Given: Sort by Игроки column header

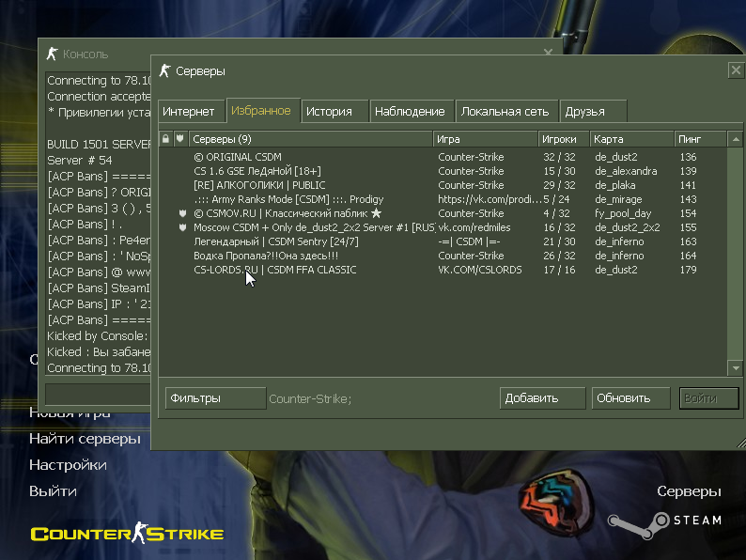Looking at the screenshot, I should pos(564,139).
